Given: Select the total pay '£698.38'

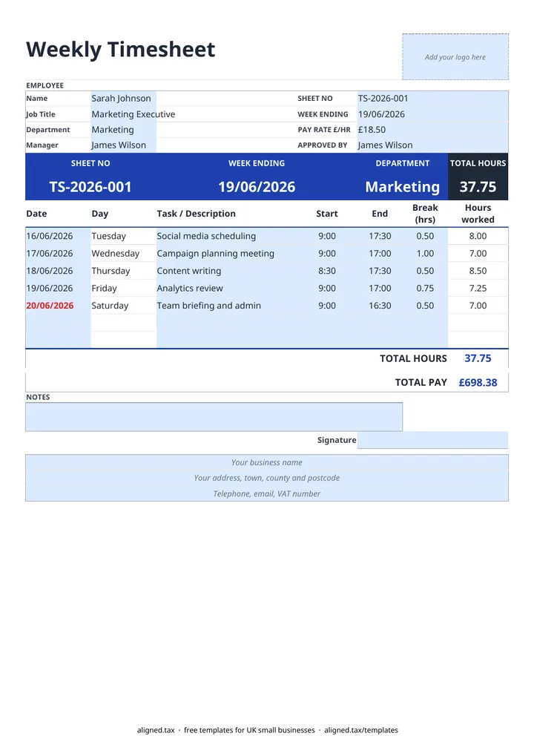Looking at the screenshot, I should coord(478,382).
